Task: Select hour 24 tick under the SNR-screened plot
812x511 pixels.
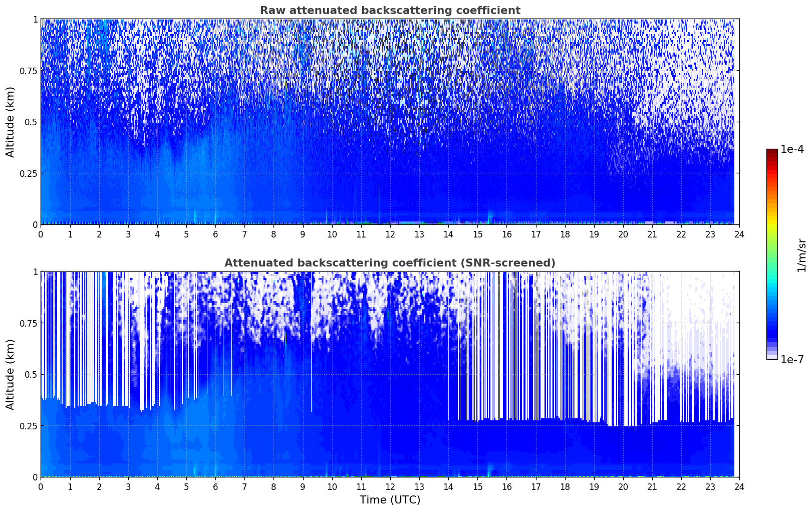Action: click(739, 486)
